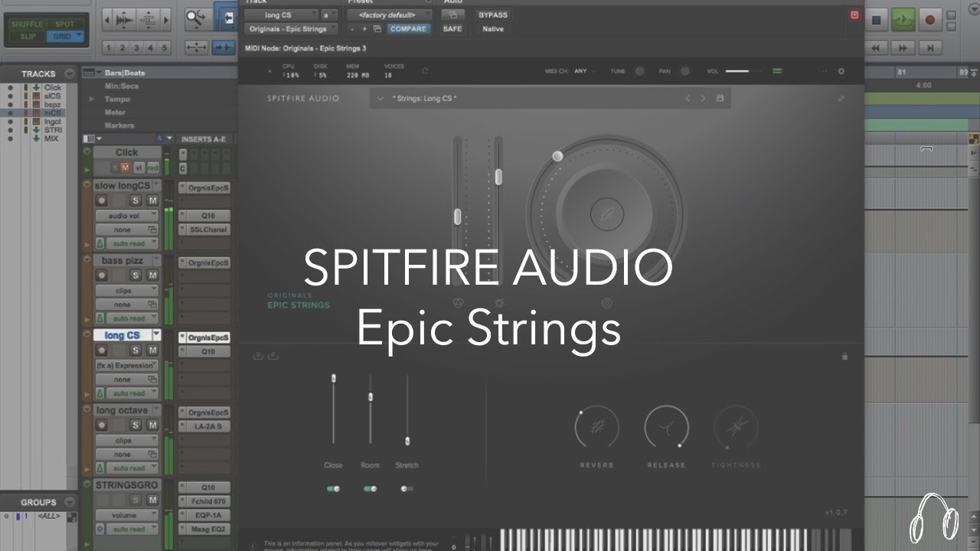Click the audio waveform zoom button
Viewport: 980px width, 551px height.
124,19
